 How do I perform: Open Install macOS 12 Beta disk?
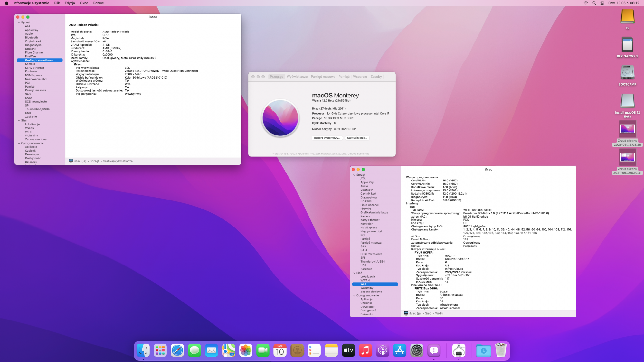[627, 101]
